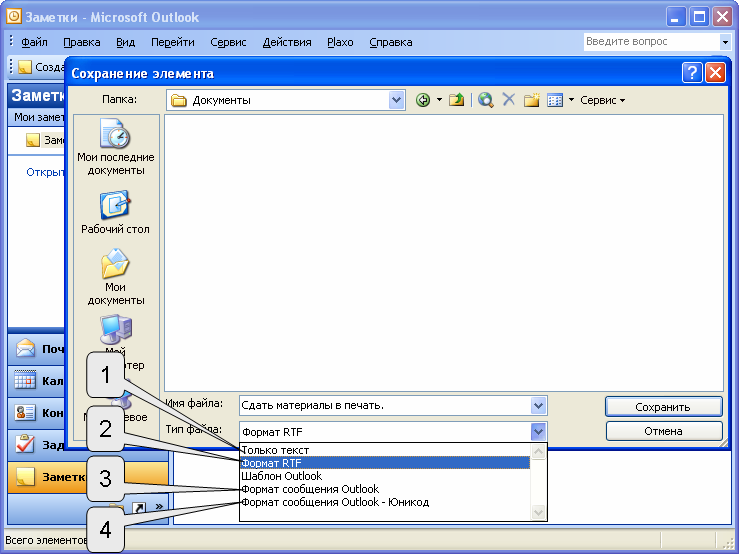Click the Calendar icon in navigation pane
The height and width of the screenshot is (554, 739).
pyautogui.click(x=25, y=380)
